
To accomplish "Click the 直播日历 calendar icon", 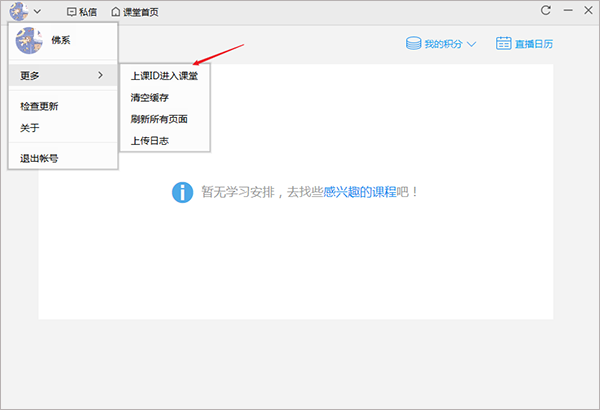I will (x=503, y=43).
